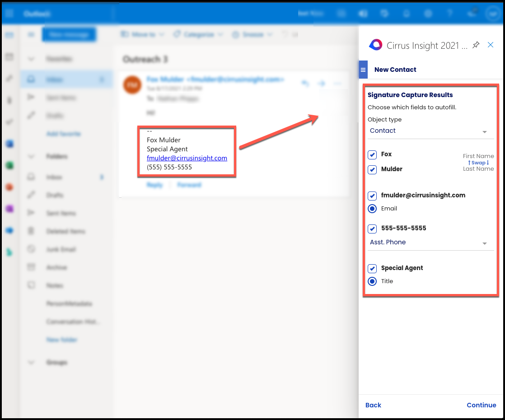
Task: Click the sender avatar circle on the email
Action: coord(132,85)
